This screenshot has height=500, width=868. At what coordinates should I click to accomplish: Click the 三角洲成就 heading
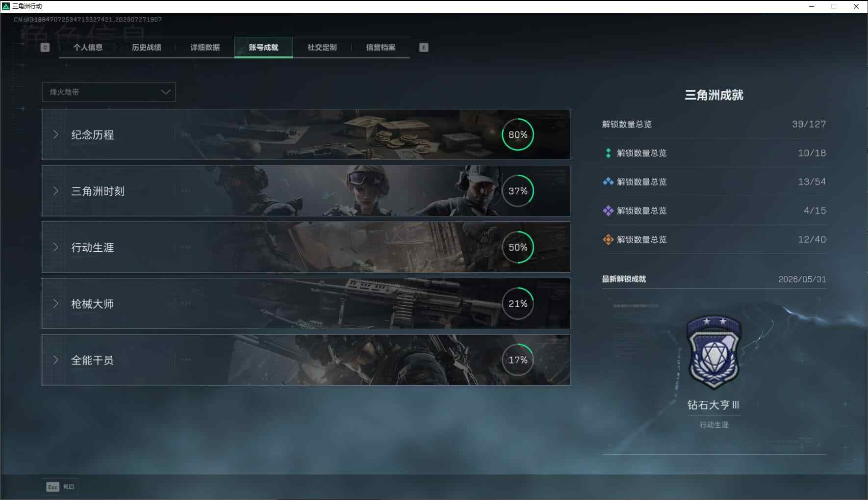tap(714, 95)
